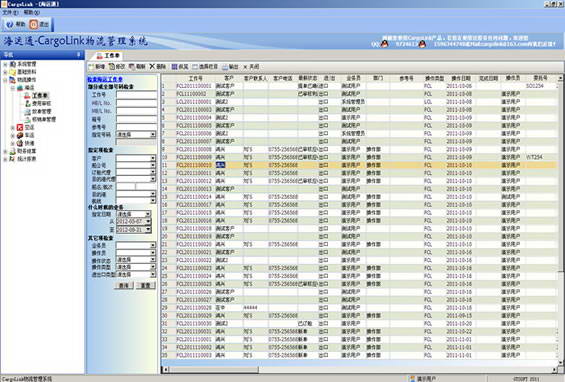
Task: Select row with work number LCL2011100001
Action: coord(359,102)
